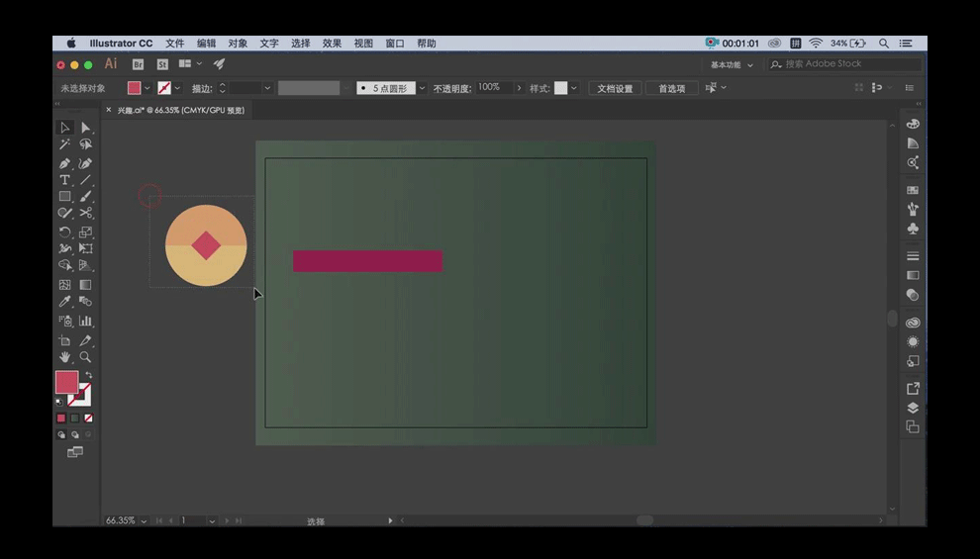
Task: Set fill mode to None
Action: [x=89, y=418]
